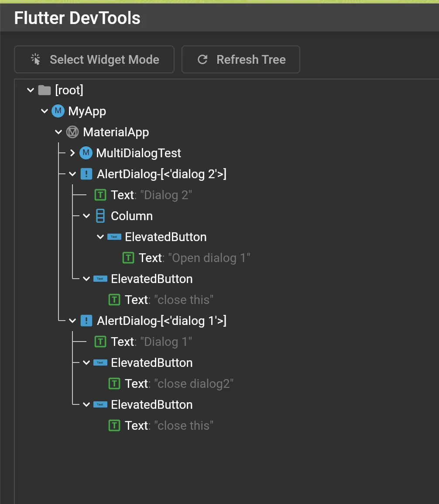
Task: Click the MaterialApp circular icon
Action: pos(72,132)
